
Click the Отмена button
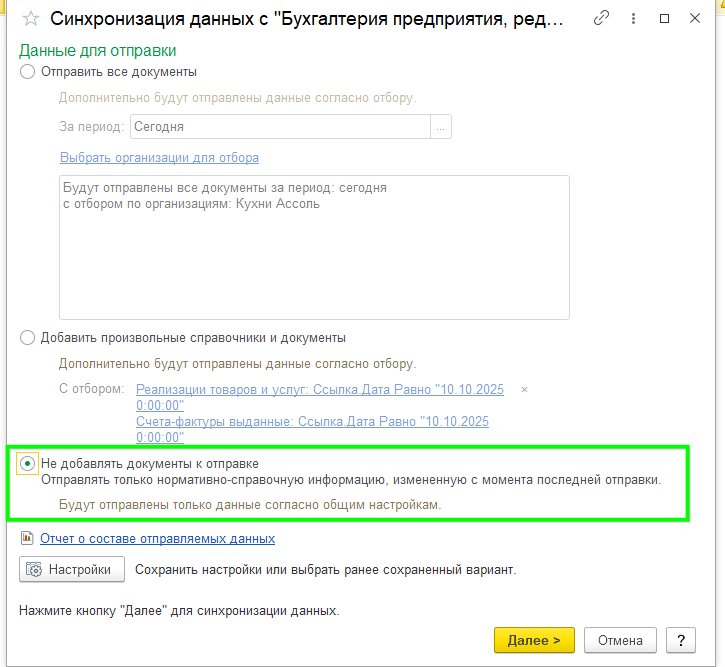[x=620, y=640]
